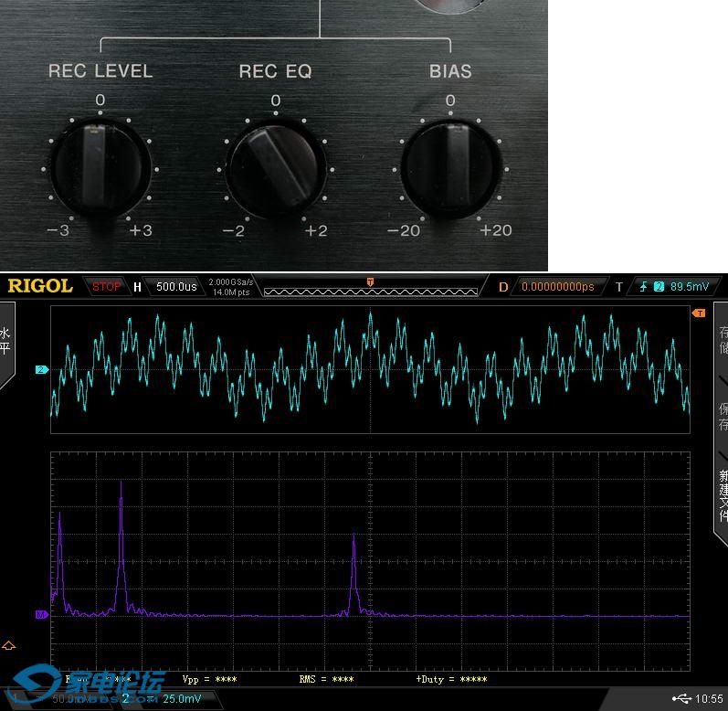Click the REC LEVEL knob
This screenshot has width=728, height=711.
(100, 168)
